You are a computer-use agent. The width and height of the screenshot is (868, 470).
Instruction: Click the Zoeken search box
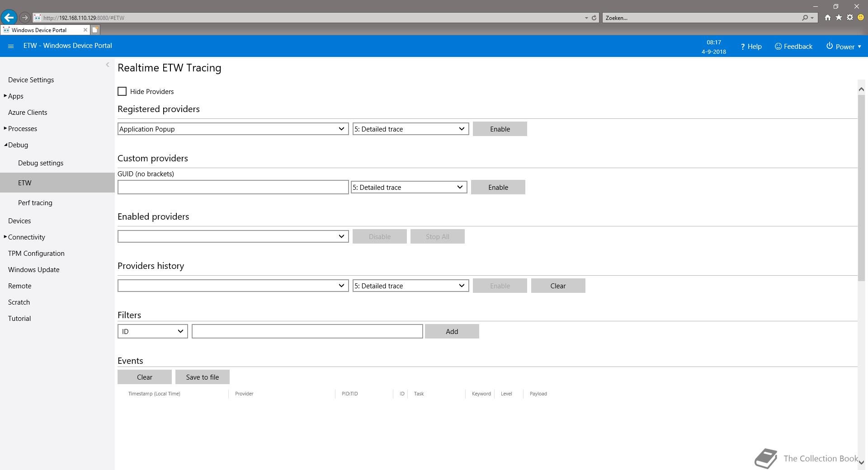coord(702,18)
